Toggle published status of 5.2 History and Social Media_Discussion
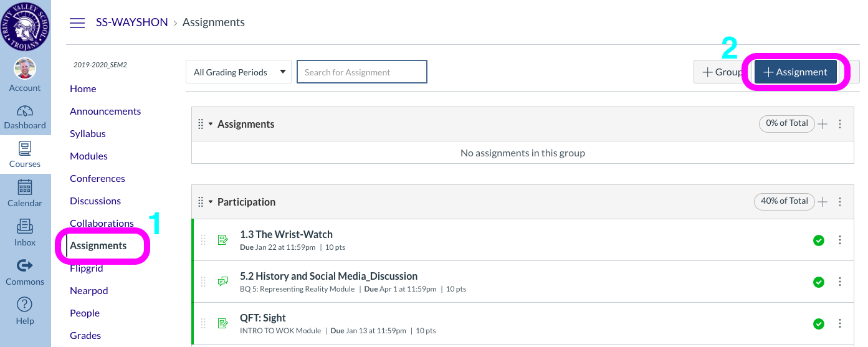The width and height of the screenshot is (868, 347). (819, 282)
